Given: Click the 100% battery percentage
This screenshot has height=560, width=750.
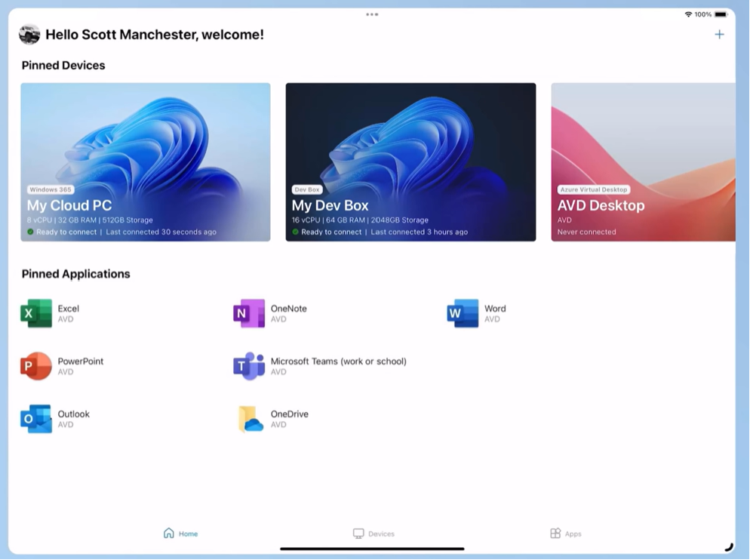Looking at the screenshot, I should pyautogui.click(x=703, y=14).
